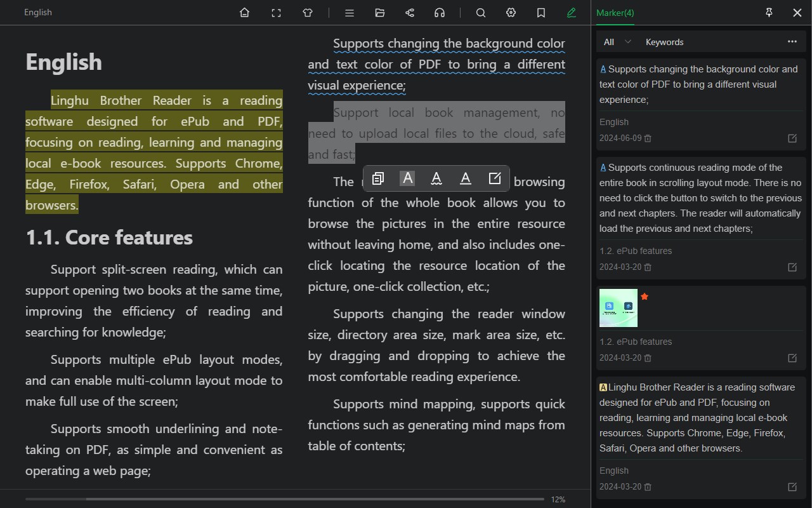Show the table of contents list

click(x=349, y=13)
